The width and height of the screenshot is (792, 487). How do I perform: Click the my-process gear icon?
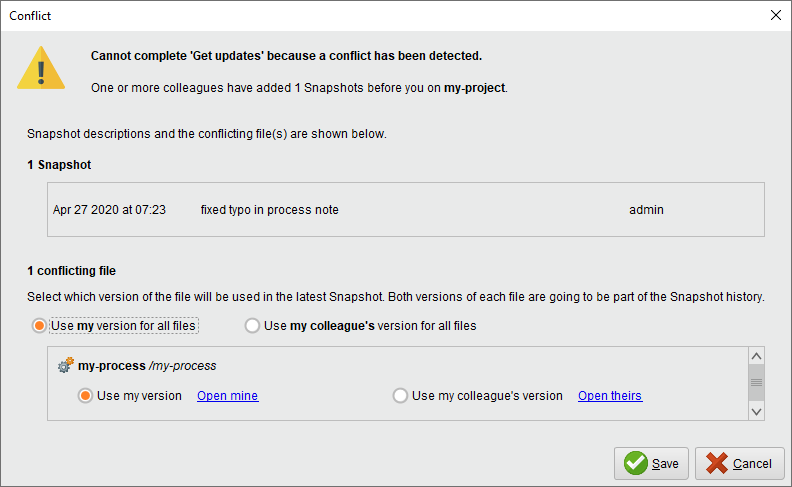66,366
